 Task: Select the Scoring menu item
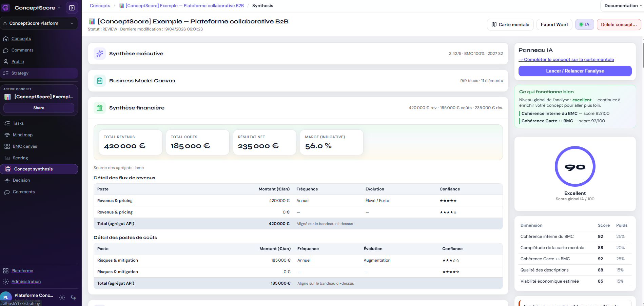[20, 158]
